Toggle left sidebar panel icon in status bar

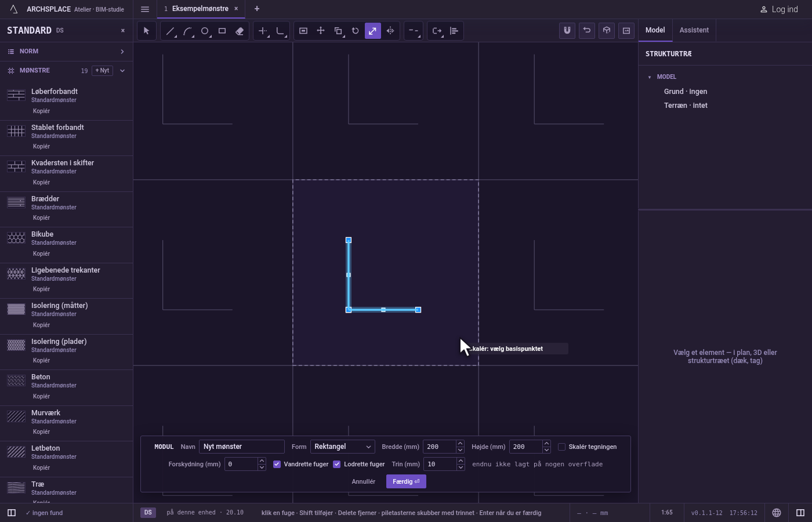pyautogui.click(x=11, y=513)
